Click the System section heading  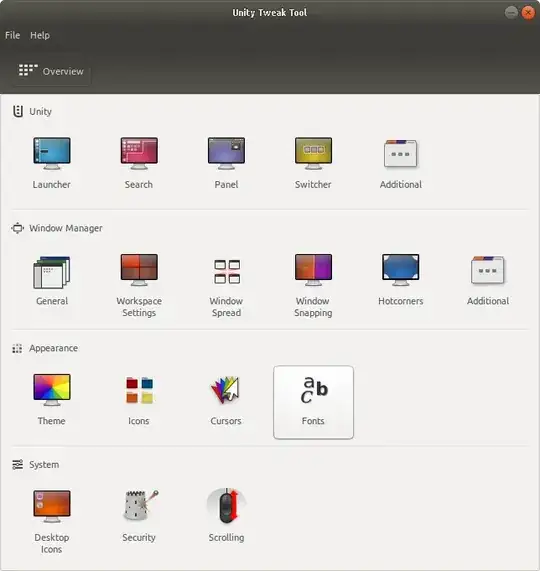pos(44,465)
